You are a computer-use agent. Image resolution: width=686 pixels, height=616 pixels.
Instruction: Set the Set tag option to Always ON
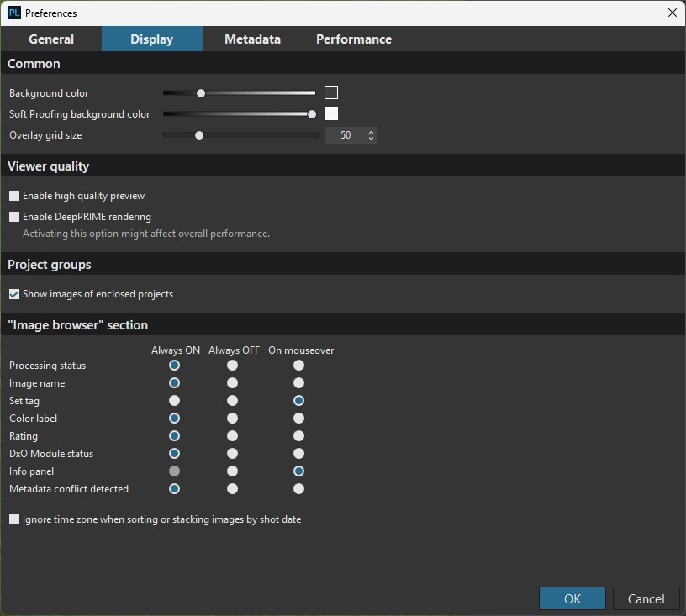pos(174,401)
